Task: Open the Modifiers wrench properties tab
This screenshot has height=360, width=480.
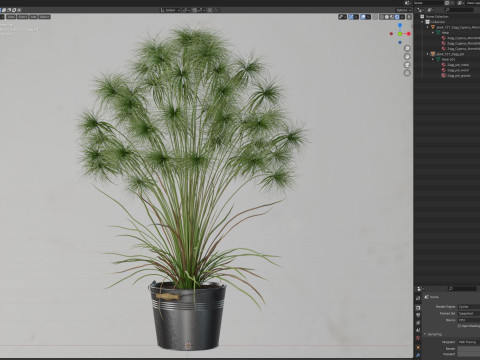Action: (x=418, y=355)
